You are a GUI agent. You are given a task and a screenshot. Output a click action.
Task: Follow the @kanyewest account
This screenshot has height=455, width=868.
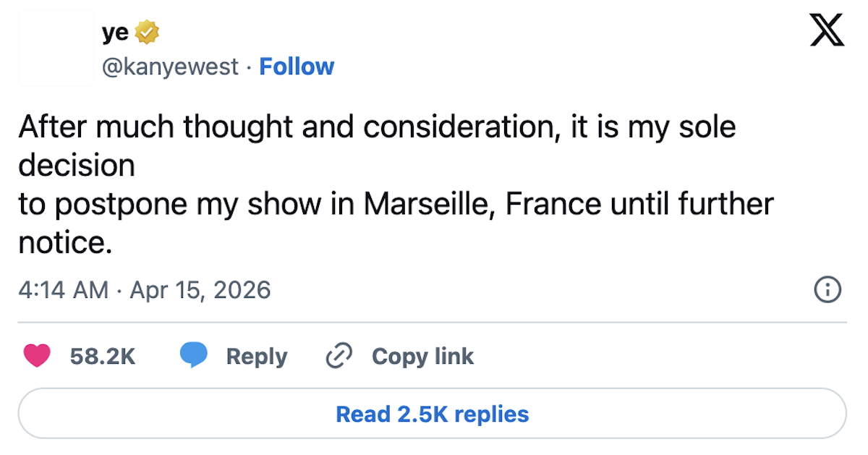(x=297, y=67)
